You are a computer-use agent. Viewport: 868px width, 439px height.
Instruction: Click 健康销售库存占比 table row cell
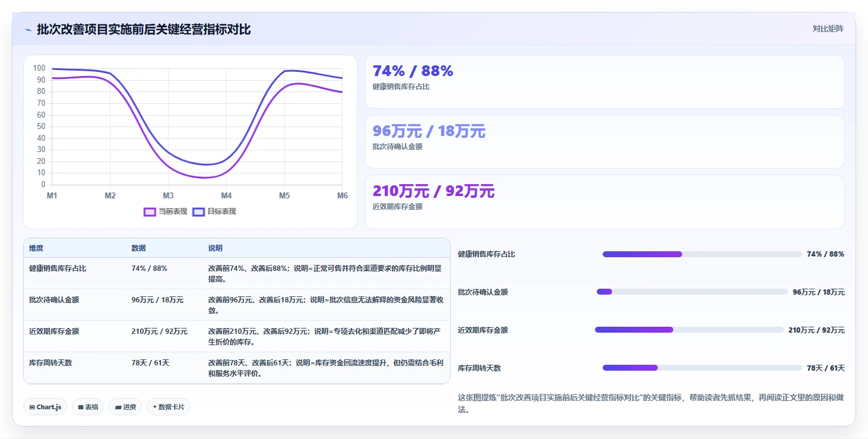[58, 269]
